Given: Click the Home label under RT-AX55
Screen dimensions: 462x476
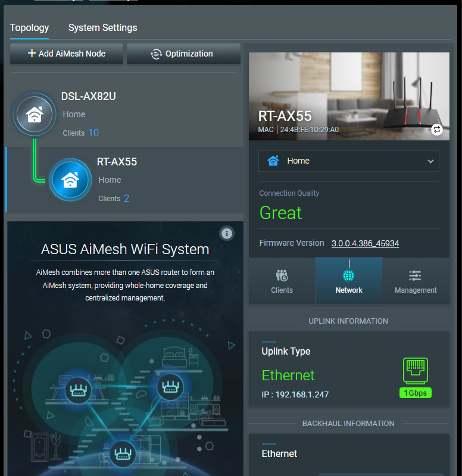Looking at the screenshot, I should (110, 180).
